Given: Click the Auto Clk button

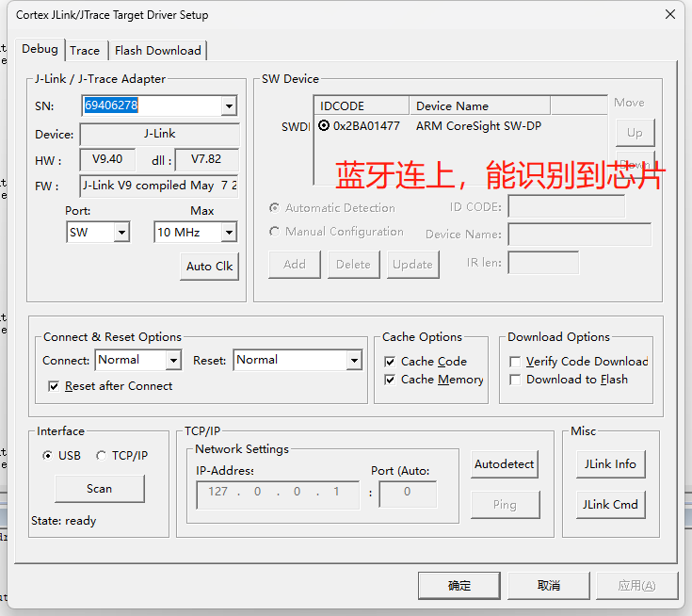Looking at the screenshot, I should point(209,267).
